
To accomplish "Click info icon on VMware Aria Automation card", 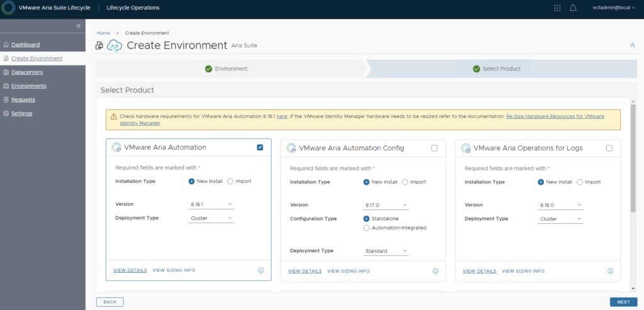I will coord(260,270).
